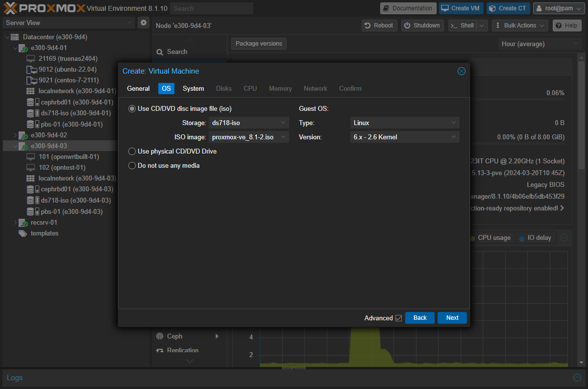Switch to the General tab

[x=138, y=89]
